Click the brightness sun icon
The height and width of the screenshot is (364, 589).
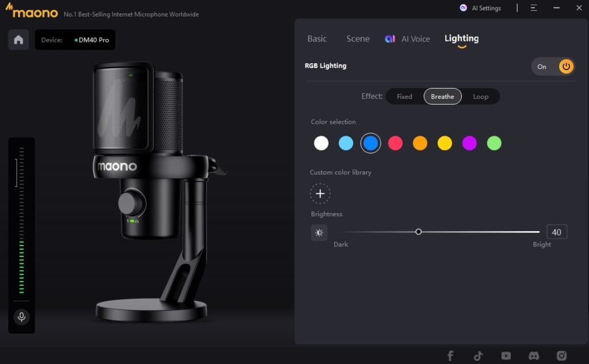click(319, 232)
